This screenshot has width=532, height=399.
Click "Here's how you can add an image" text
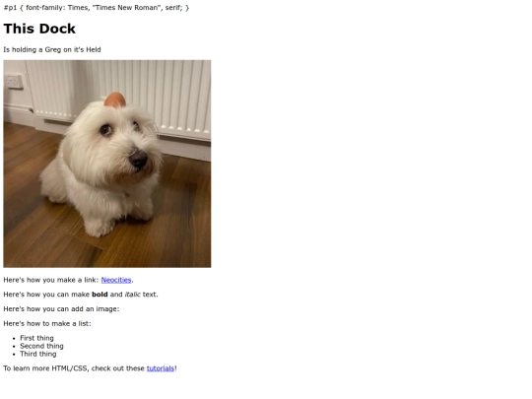tap(61, 308)
